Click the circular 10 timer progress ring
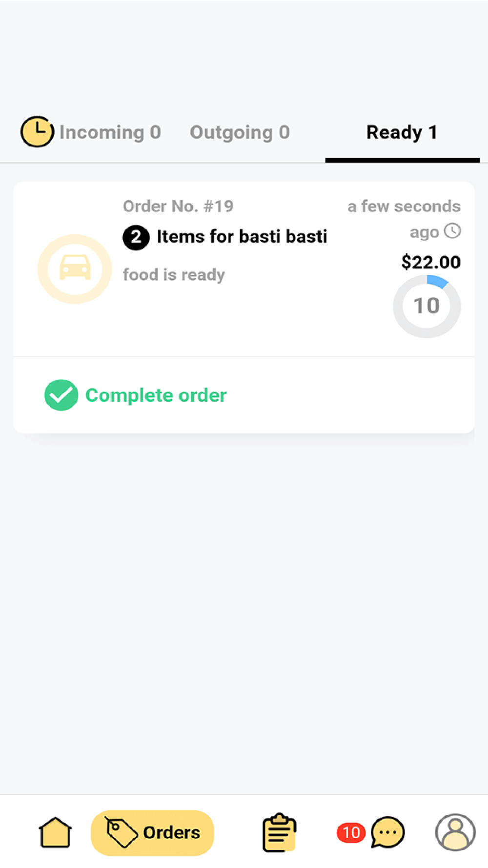The width and height of the screenshot is (488, 868). coord(427,306)
